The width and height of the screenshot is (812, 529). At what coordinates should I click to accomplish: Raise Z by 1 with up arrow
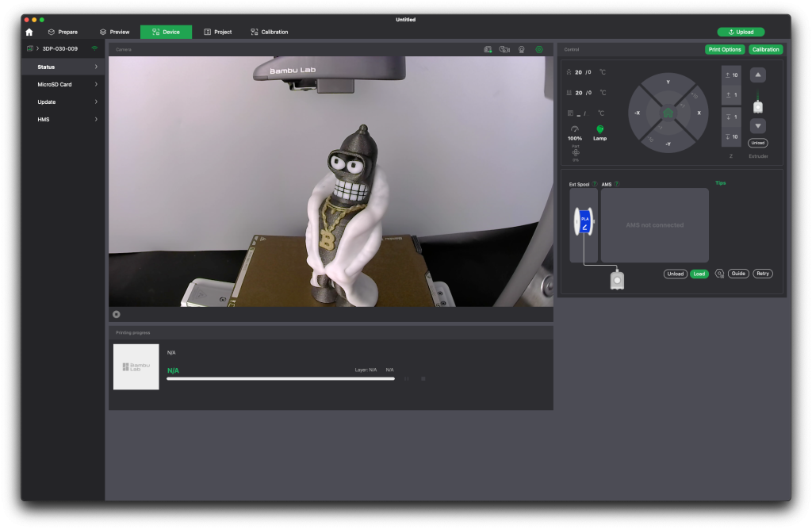pyautogui.click(x=731, y=95)
